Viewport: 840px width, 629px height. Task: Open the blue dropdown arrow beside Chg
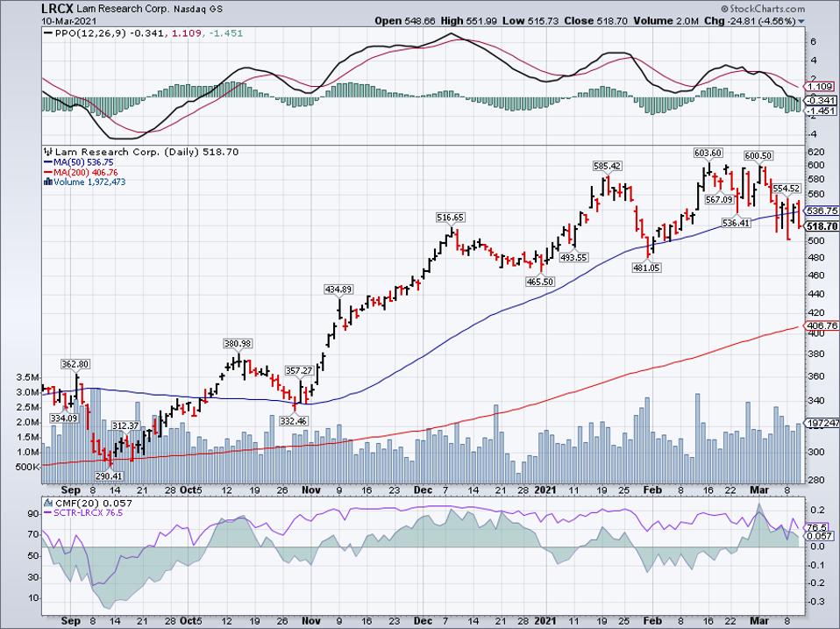801,21
